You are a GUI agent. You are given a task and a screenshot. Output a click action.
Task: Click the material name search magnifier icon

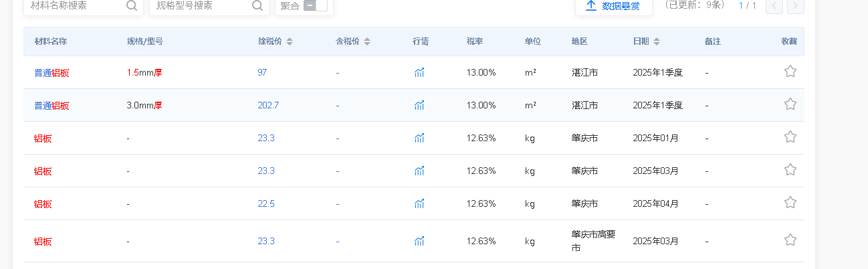(x=132, y=6)
